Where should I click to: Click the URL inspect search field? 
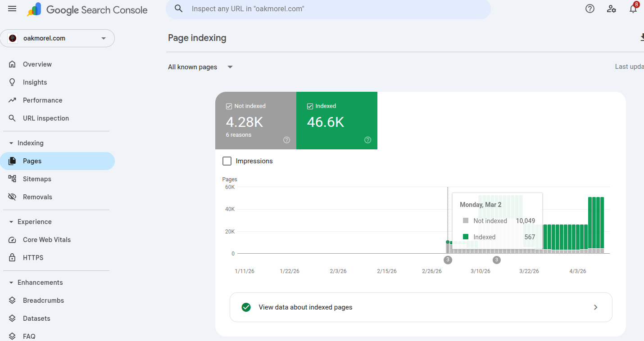pos(328,9)
